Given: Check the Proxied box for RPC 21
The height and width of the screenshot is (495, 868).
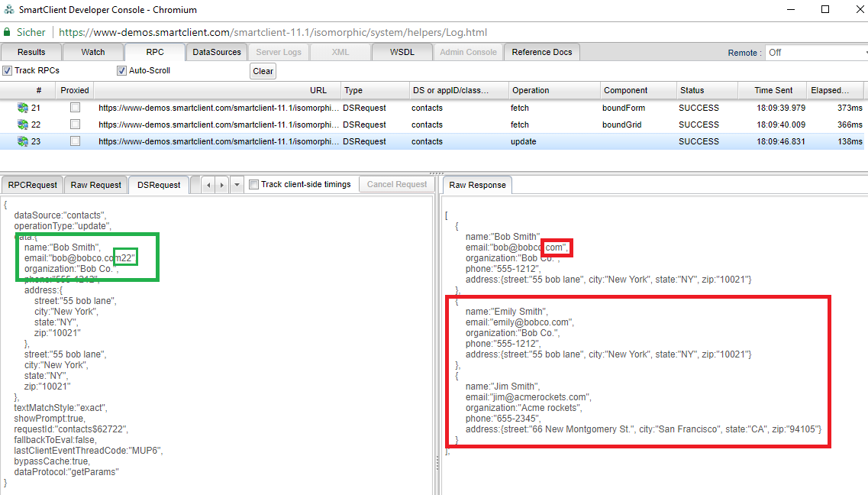Looking at the screenshot, I should tap(76, 108).
